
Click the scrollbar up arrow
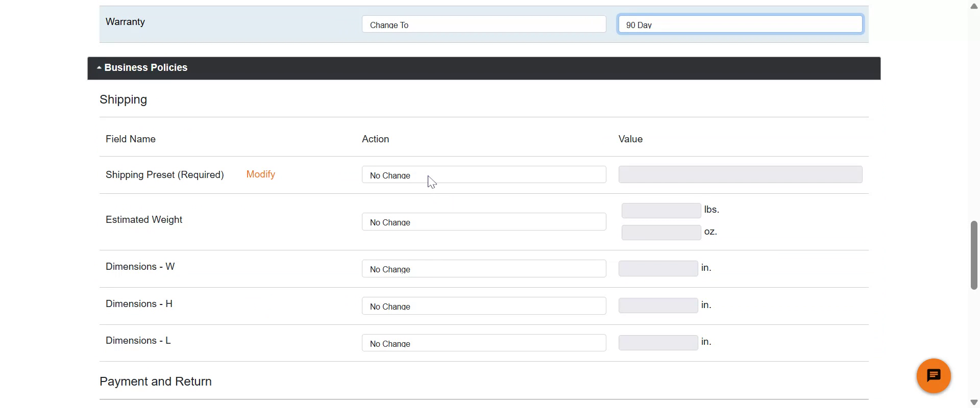(973, 7)
